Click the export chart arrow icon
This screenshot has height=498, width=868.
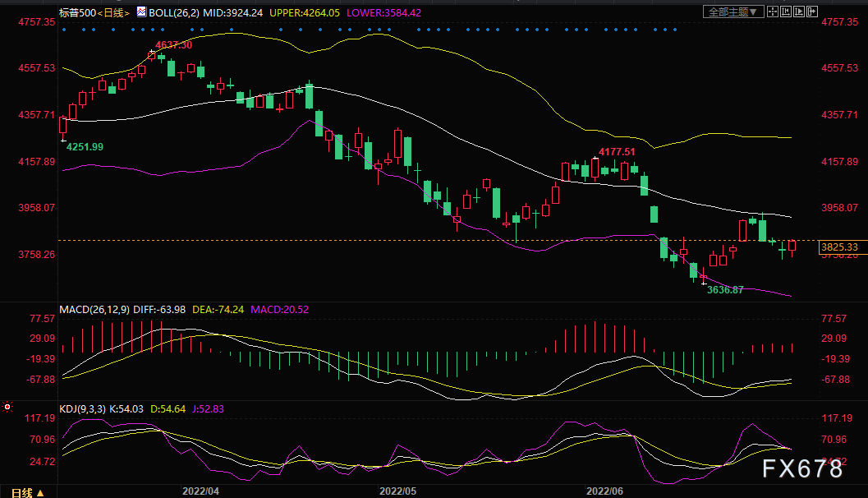[812, 12]
